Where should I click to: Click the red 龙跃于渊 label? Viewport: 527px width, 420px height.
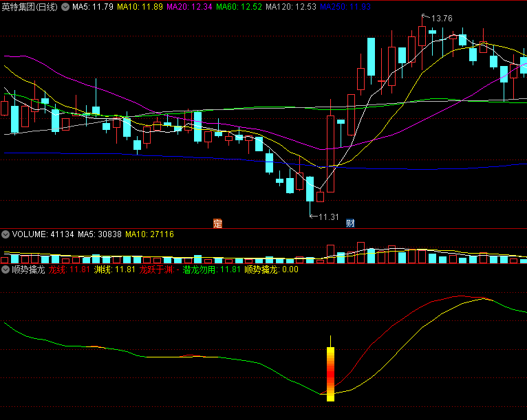click(159, 269)
